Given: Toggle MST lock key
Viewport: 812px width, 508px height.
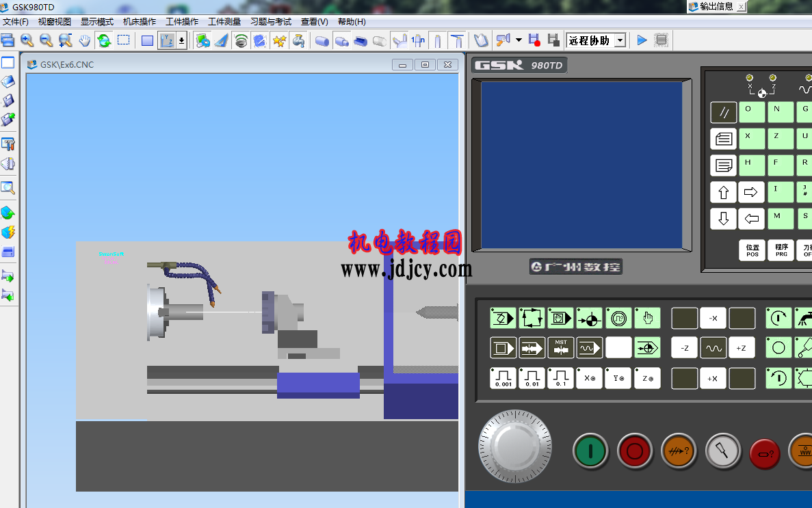Looking at the screenshot, I should pos(561,348).
